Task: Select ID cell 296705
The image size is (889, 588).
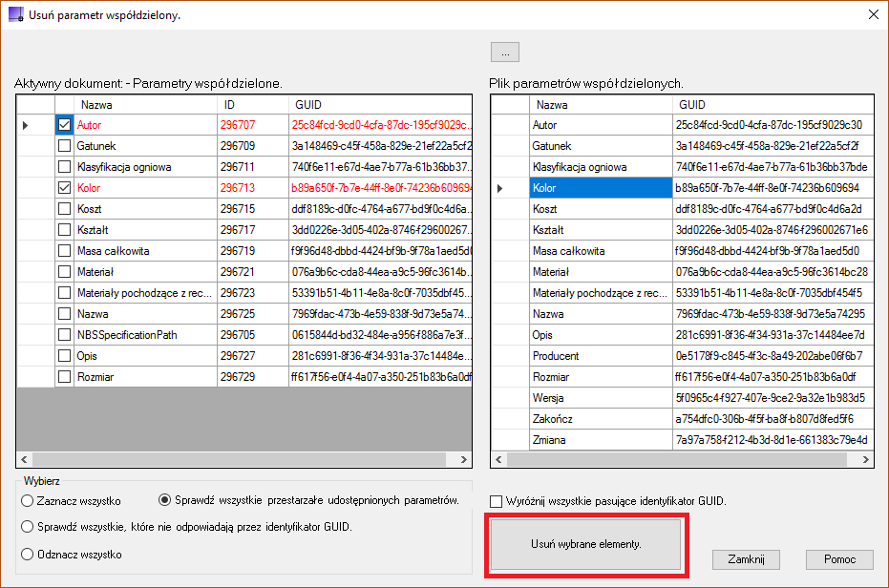Action: click(x=253, y=334)
